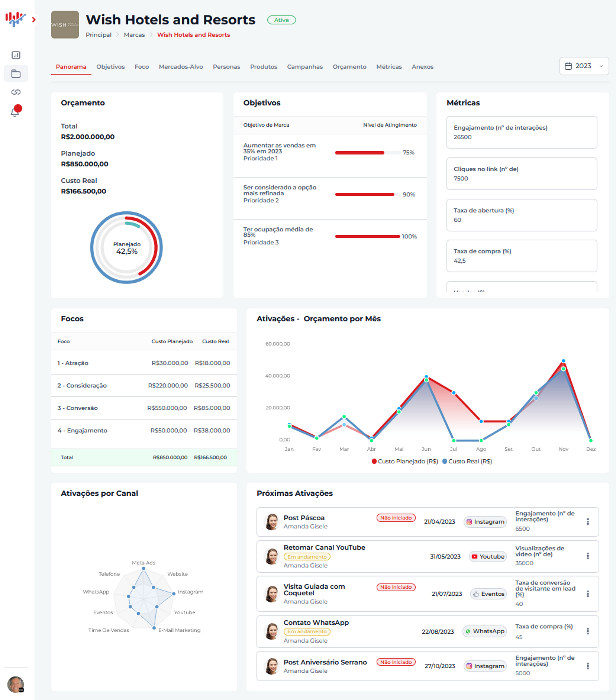This screenshot has height=700, width=616.
Task: Click Amanda Gisele avatar on Contato WhatsApp
Action: tap(272, 631)
